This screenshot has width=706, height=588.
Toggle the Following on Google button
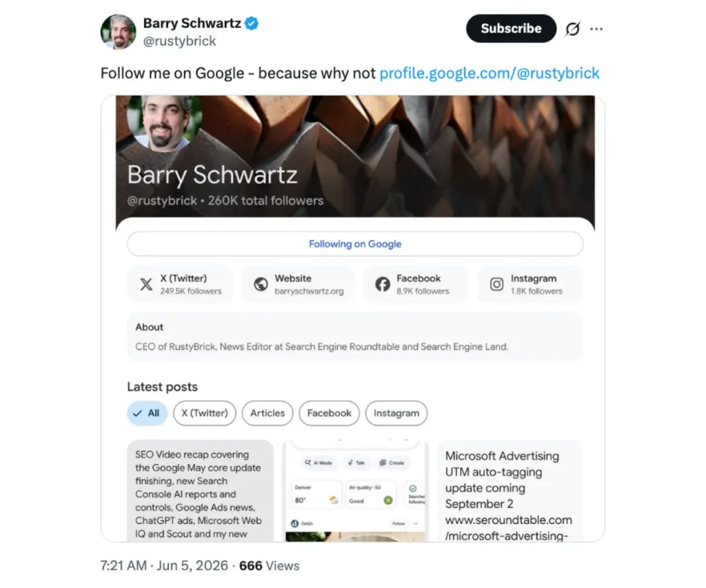[355, 244]
